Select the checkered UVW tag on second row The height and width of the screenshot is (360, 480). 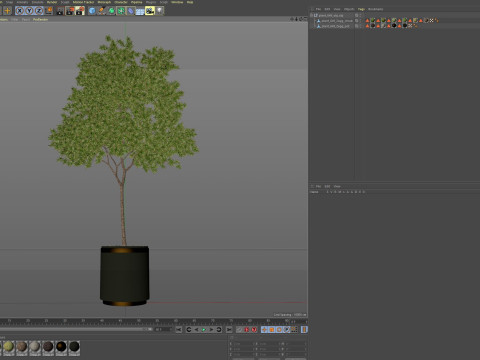[431, 21]
